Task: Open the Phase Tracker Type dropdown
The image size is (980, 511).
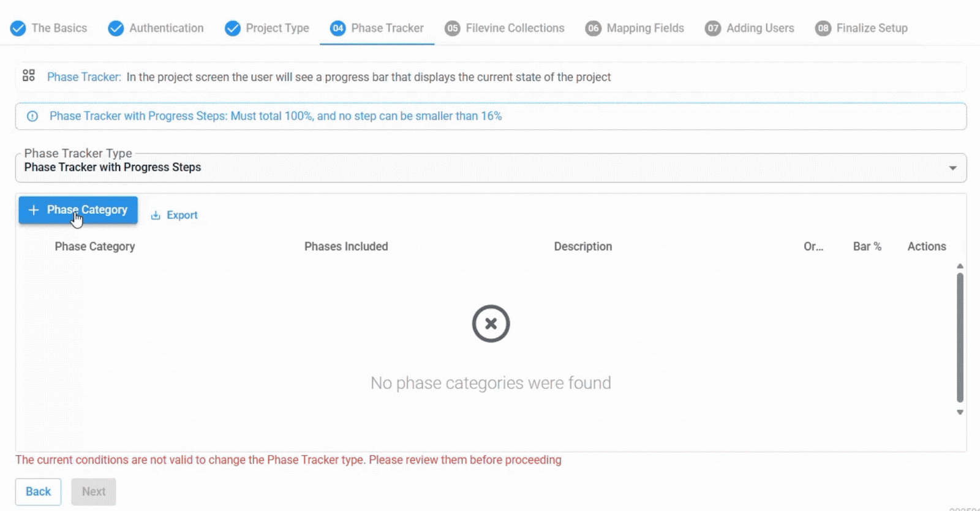Action: [491, 168]
